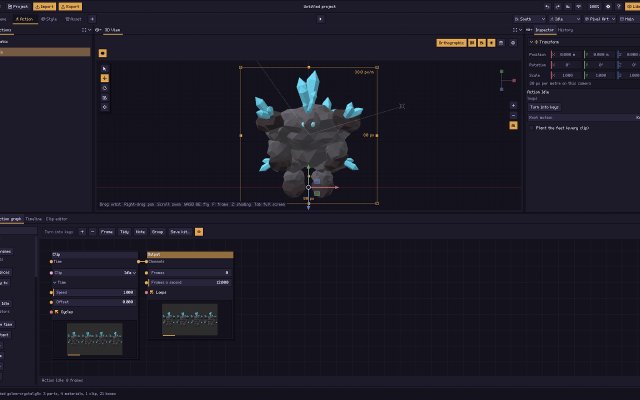640x400 pixels.
Task: Click the play button at top center
Action: click(321, 19)
